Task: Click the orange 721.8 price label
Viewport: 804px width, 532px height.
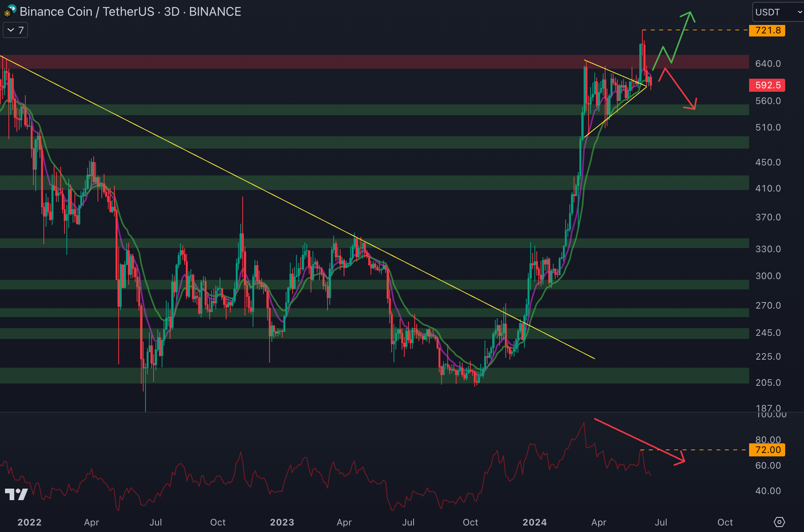Action: (x=767, y=30)
